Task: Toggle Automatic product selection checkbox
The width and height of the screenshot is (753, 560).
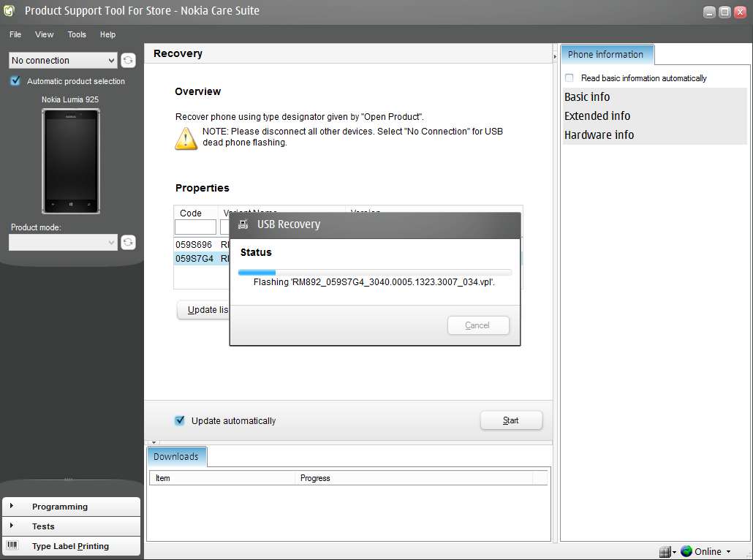Action: (x=15, y=80)
